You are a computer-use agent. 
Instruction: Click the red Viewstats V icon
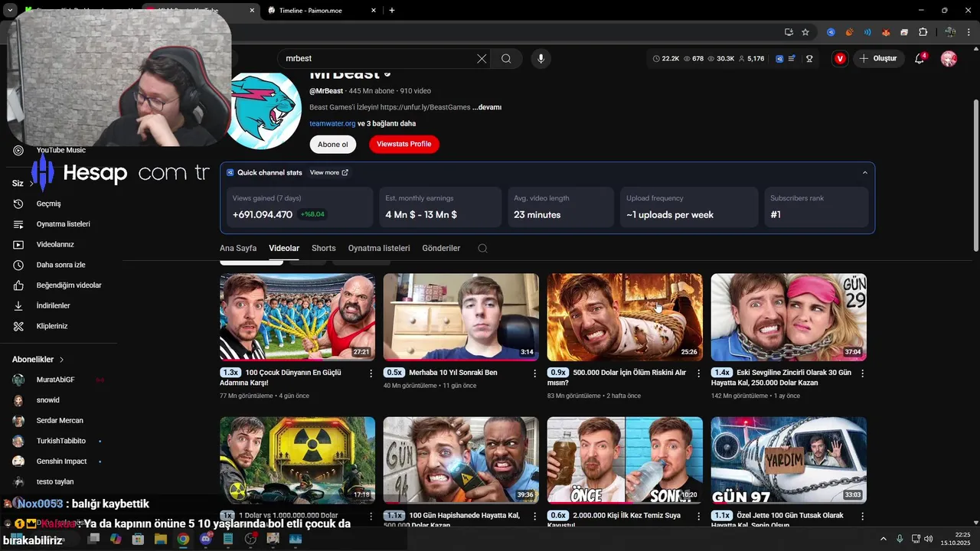(x=840, y=58)
